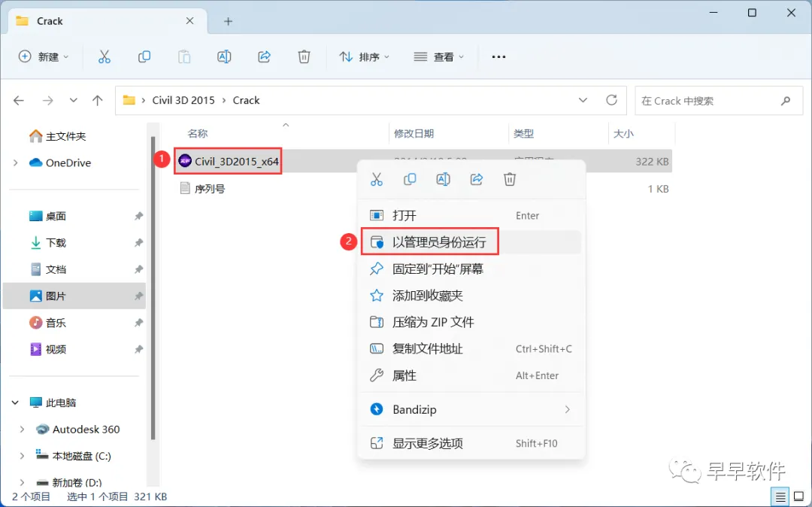Viewport: 812px width, 507px height.
Task: Sort by the 类型 column header
Action: click(x=523, y=134)
